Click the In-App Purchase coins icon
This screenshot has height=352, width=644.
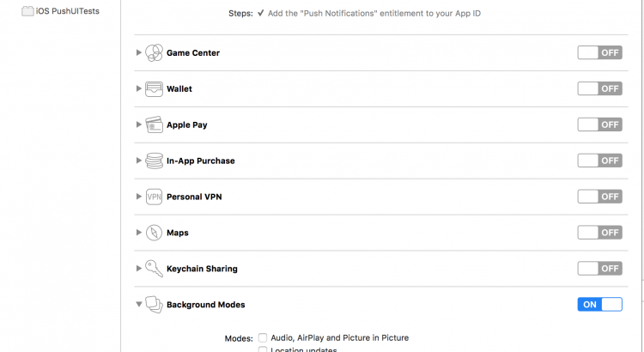(x=155, y=161)
